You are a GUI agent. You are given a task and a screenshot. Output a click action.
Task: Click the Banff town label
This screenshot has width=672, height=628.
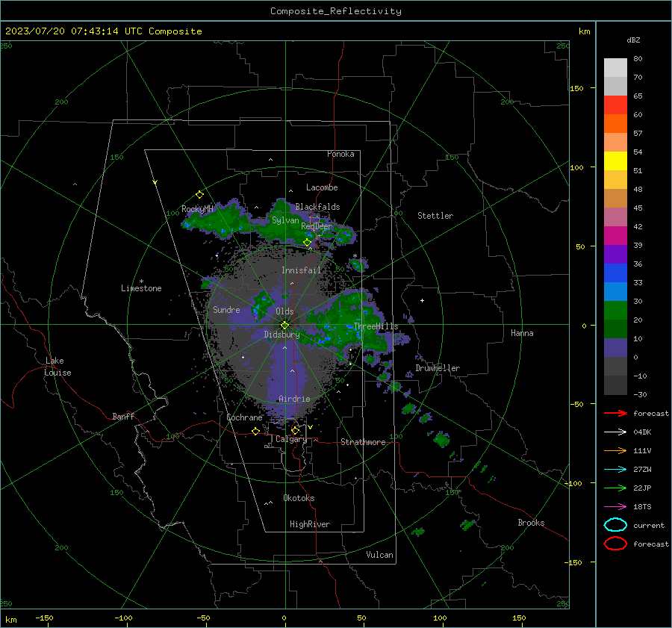pos(123,417)
